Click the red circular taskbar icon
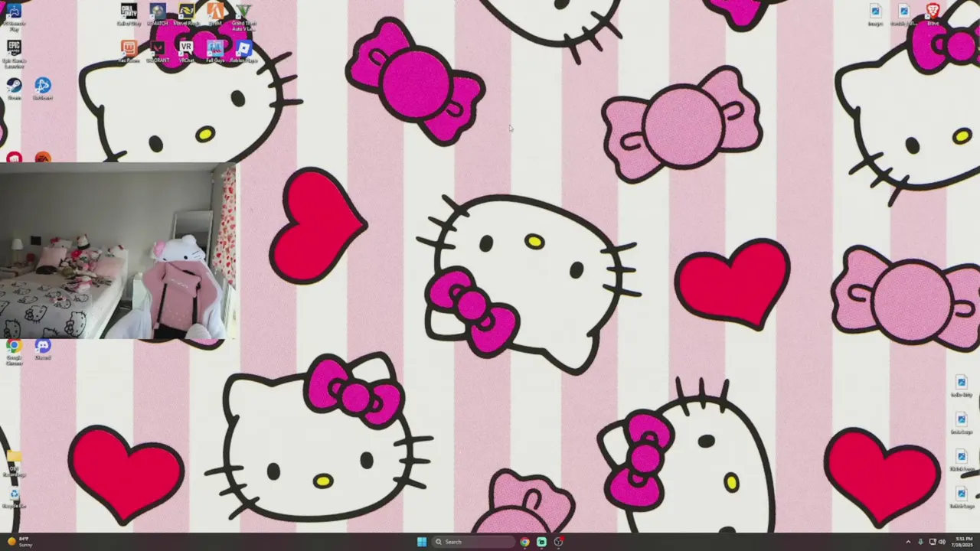This screenshot has height=551, width=980. (558, 542)
